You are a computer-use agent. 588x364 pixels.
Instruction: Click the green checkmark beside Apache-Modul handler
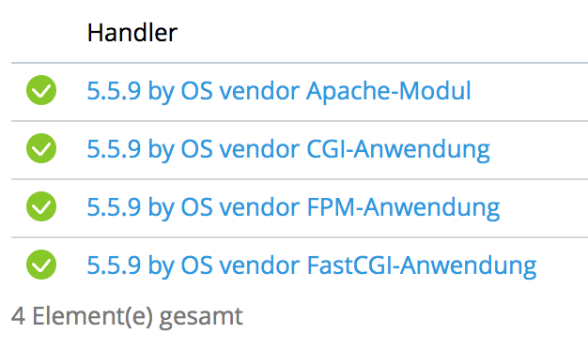[41, 90]
